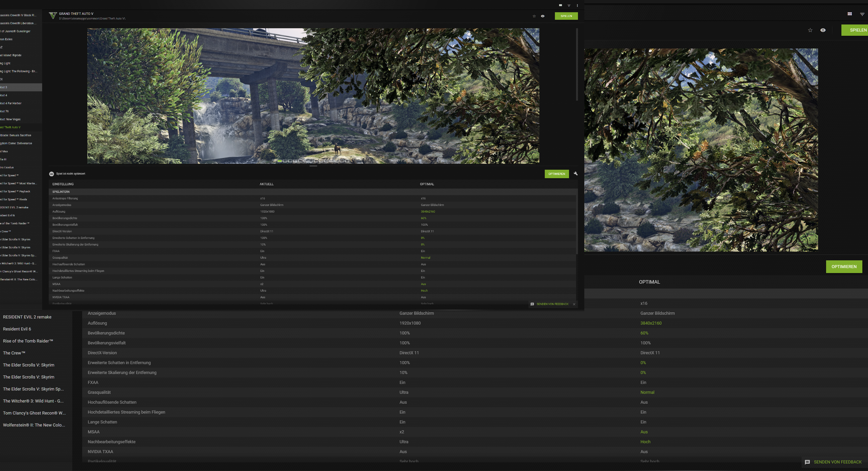This screenshot has height=471, width=868.
Task: Open the large filter dropdown at top-right
Action: pyautogui.click(x=862, y=14)
